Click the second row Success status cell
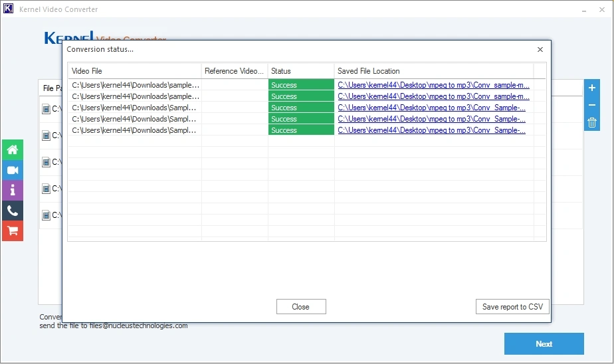The height and width of the screenshot is (364, 614). (301, 96)
